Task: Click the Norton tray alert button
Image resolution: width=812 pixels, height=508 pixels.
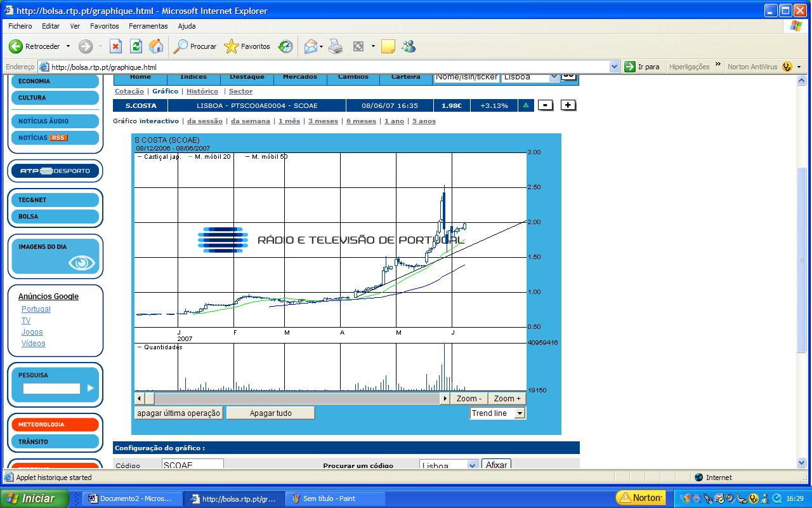Action: [642, 498]
